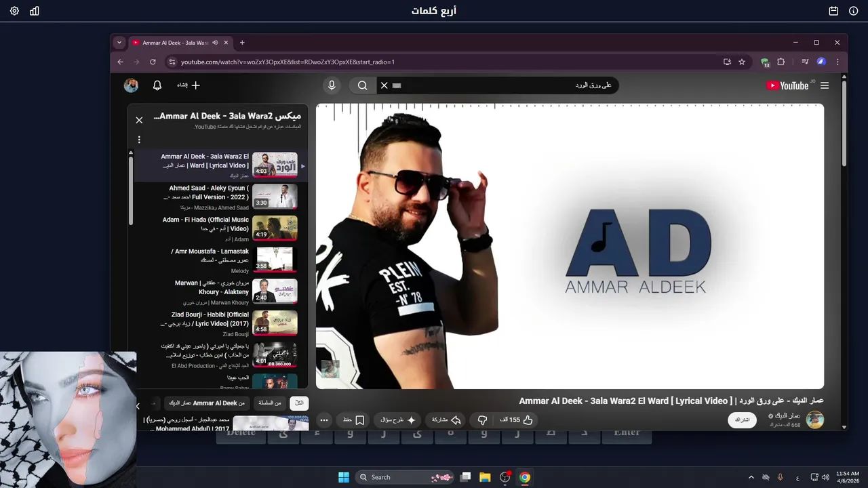868x488 pixels.
Task: Open the عمار الديك channel name link
Action: point(787,415)
